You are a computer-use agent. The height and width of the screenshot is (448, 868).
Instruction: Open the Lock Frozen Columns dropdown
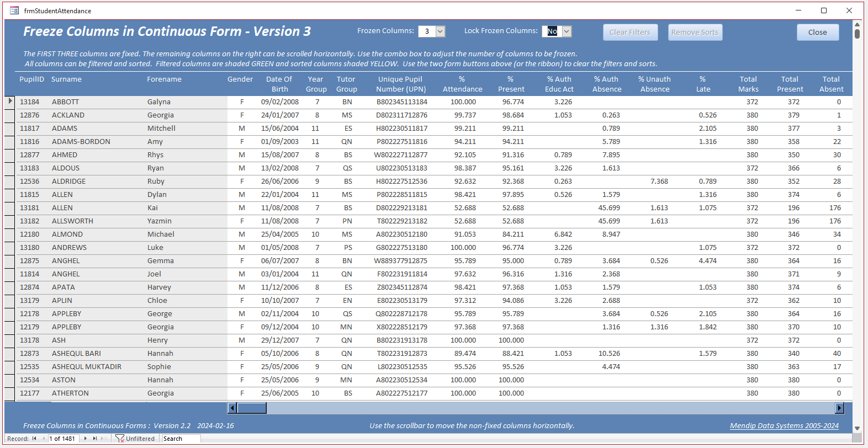(567, 31)
